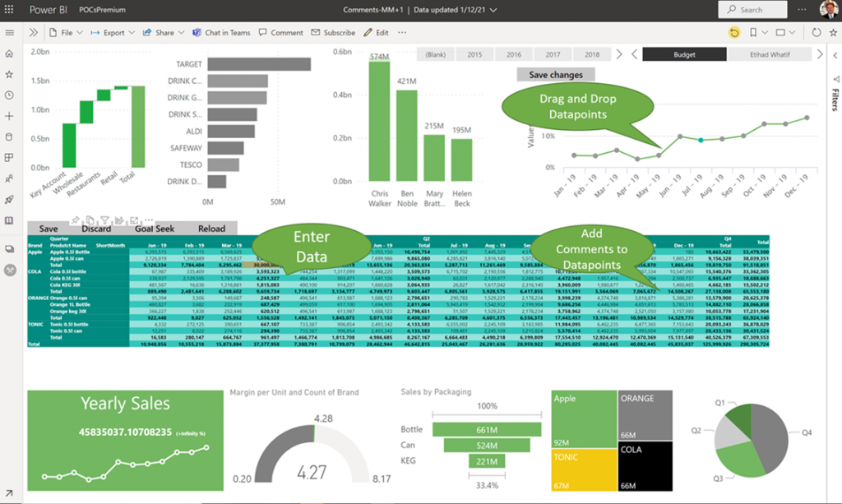Open Chat in Teams
This screenshot has width=842, height=504.
[x=221, y=33]
